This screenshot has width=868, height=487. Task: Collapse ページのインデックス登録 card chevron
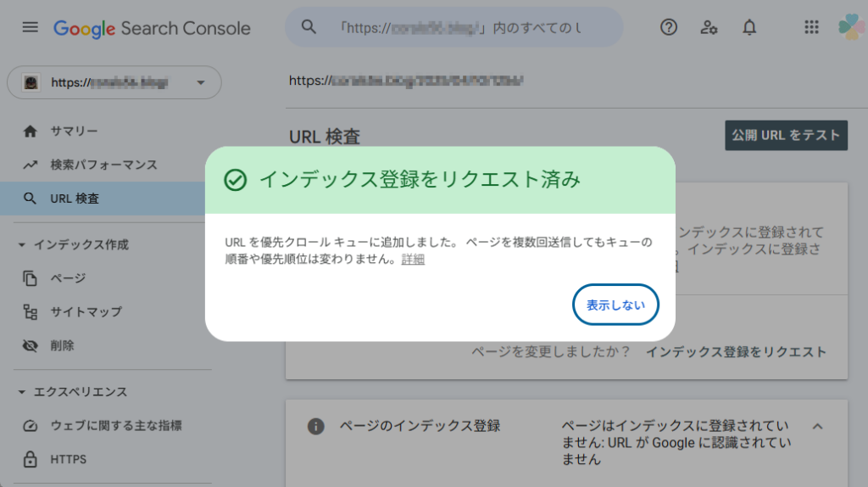pos(818,426)
